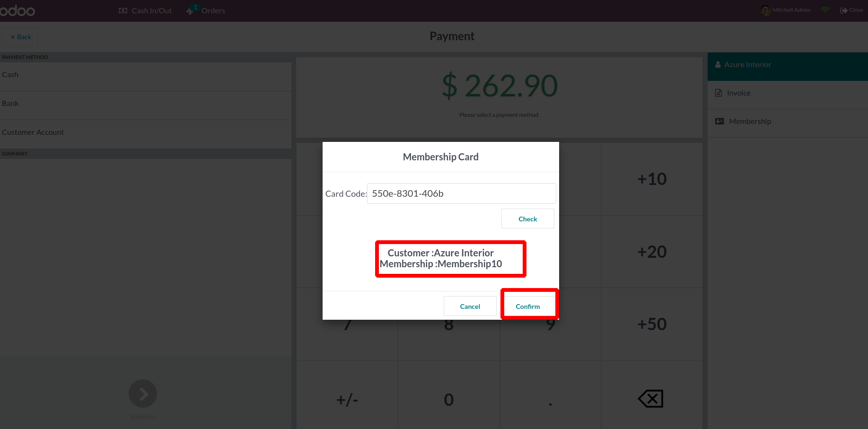Click the Invoice document icon

(x=719, y=93)
